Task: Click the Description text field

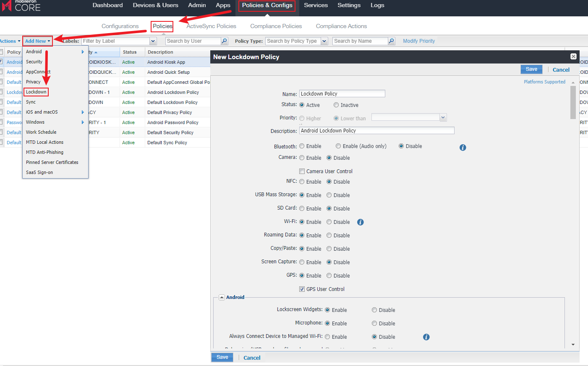Action: (376, 131)
